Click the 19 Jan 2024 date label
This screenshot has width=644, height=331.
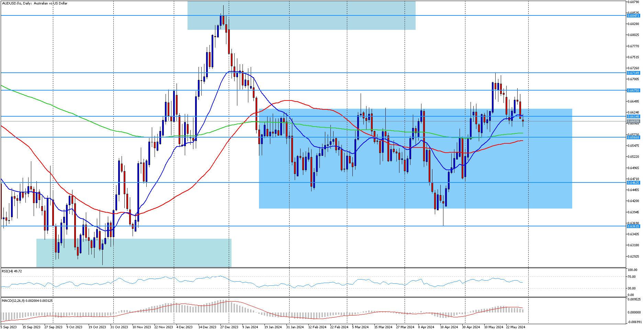(x=273, y=327)
